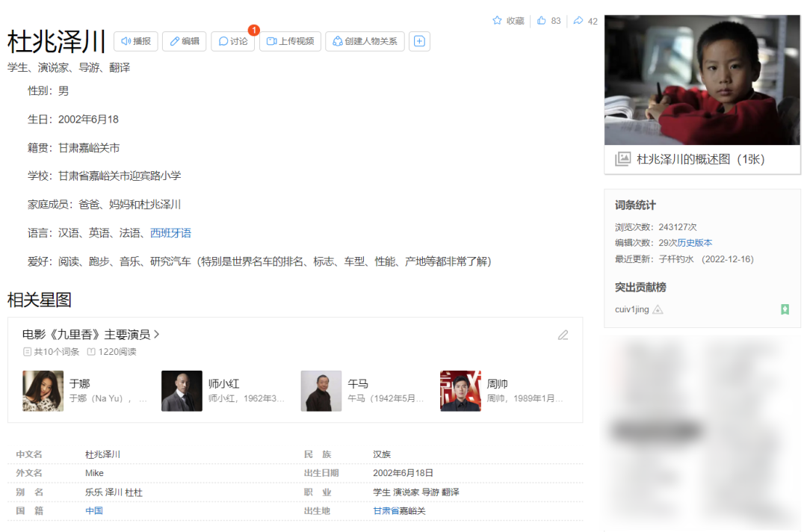The width and height of the screenshot is (807, 532).
Task: Open 杜兆泽川的概述图 (1张) caption
Action: pos(700,159)
